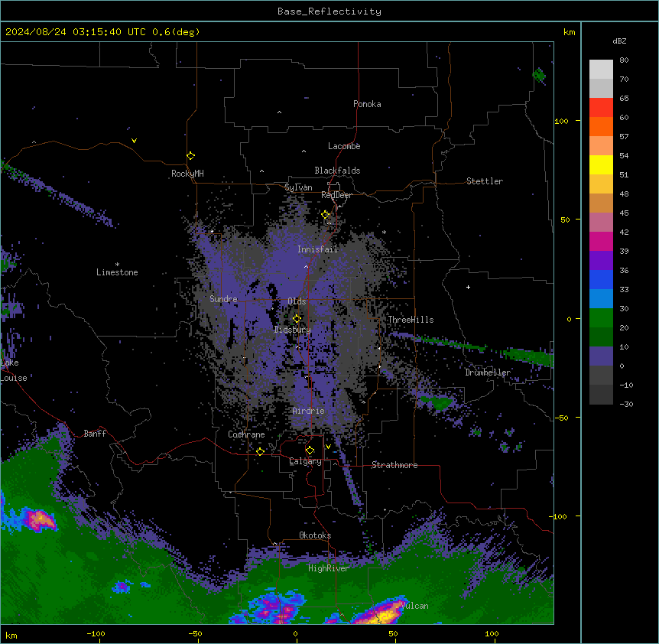Select the Lacombe city label
Screen dimensions: 659x644
point(344,146)
